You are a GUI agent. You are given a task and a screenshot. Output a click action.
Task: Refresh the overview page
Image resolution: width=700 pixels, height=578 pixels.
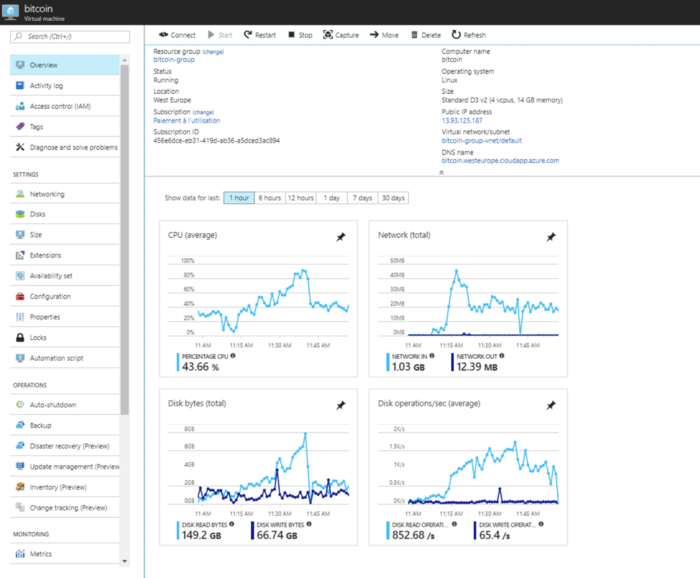click(x=468, y=35)
